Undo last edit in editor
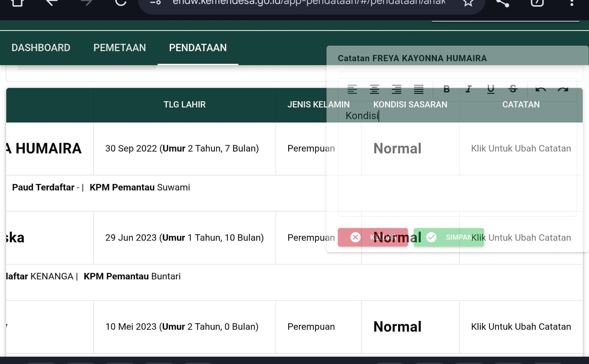This screenshot has height=364, width=589. 541,89
